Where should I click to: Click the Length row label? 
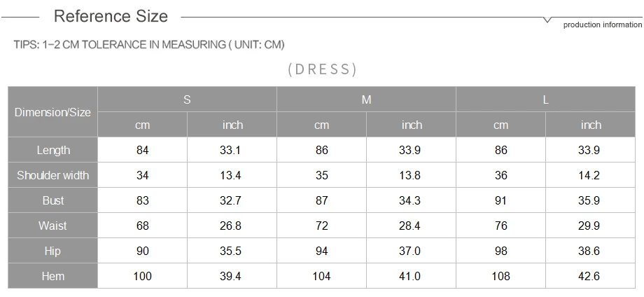tap(52, 150)
